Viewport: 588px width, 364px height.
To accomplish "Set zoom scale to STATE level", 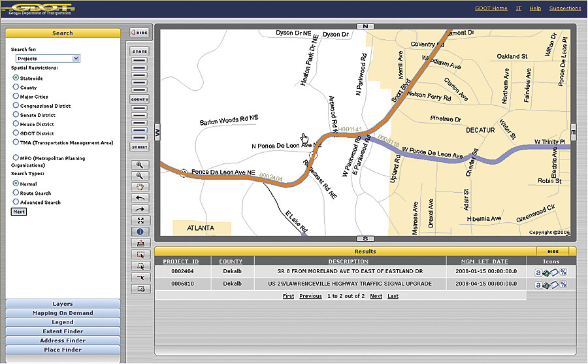I will pyautogui.click(x=140, y=52).
